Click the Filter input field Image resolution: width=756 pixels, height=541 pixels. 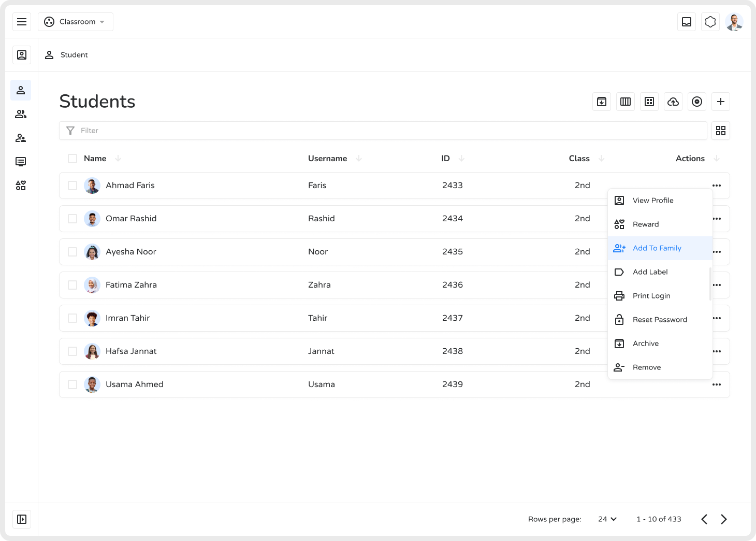[x=383, y=131]
